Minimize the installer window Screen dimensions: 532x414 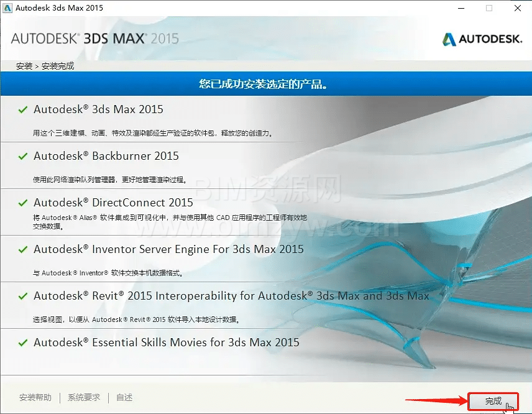click(461, 8)
